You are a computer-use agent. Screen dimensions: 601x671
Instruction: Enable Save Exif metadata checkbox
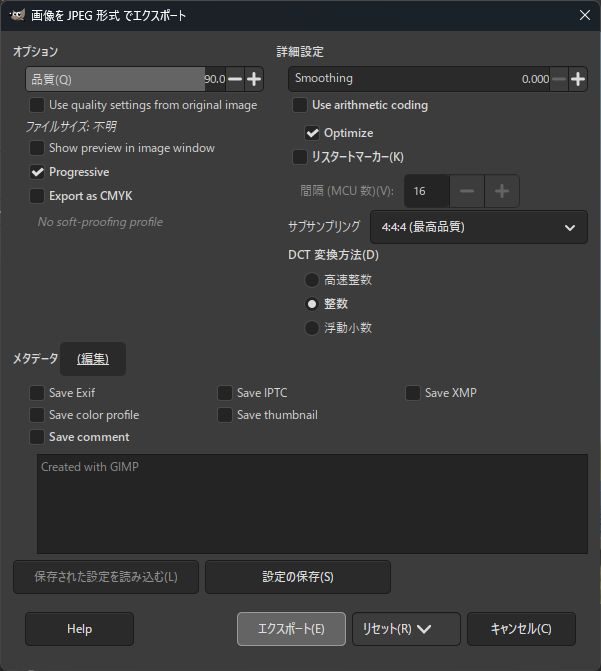37,393
